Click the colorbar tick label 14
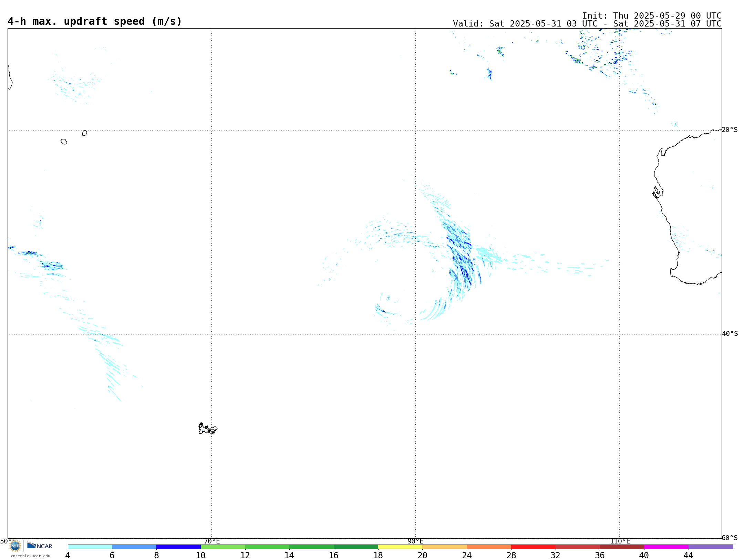 click(x=289, y=555)
